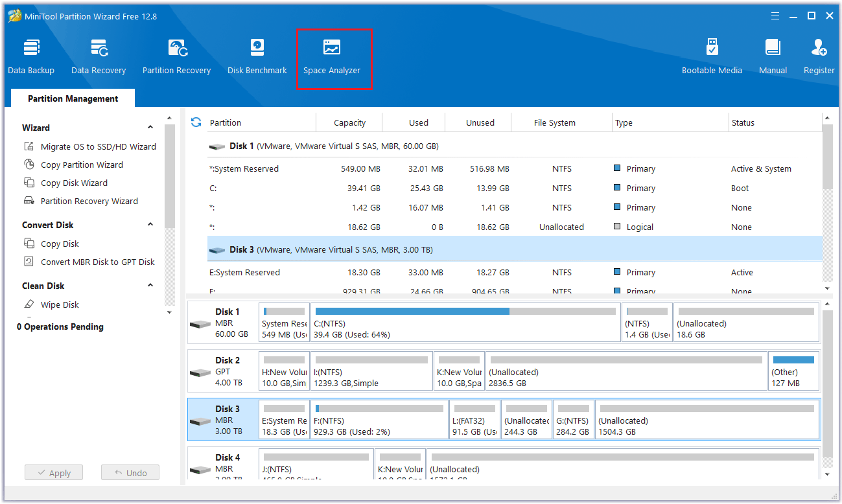Click the Partition Recovery Wizard icon
Screen dimensions: 842x504
coord(29,201)
